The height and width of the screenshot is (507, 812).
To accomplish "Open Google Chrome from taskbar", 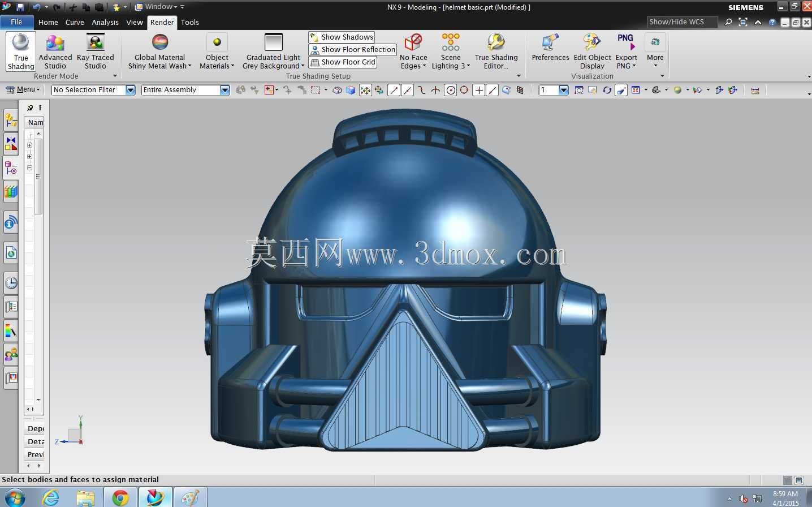I will 120,497.
